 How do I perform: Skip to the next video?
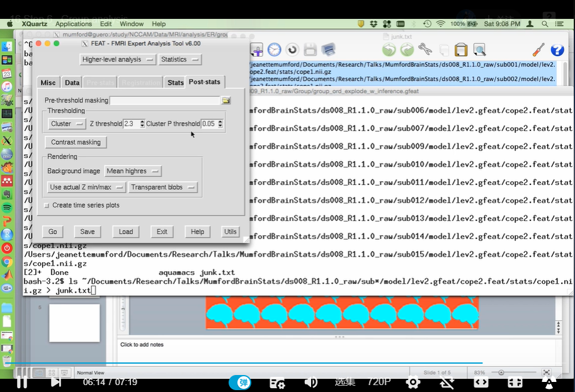[x=56, y=383]
